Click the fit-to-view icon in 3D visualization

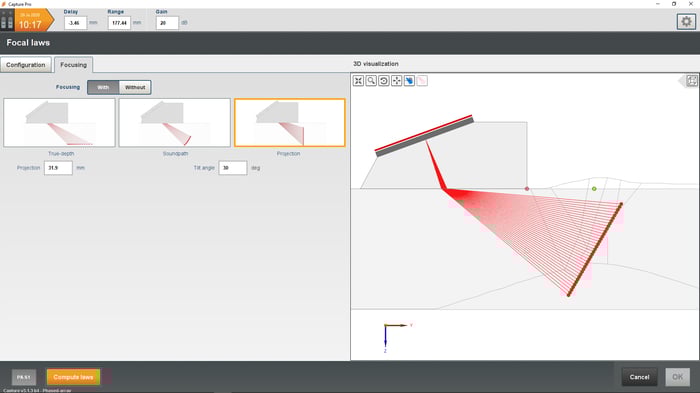[358, 81]
